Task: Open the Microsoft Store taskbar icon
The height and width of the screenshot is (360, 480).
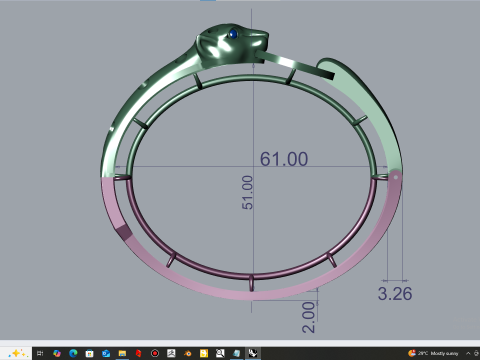Action: (89, 353)
